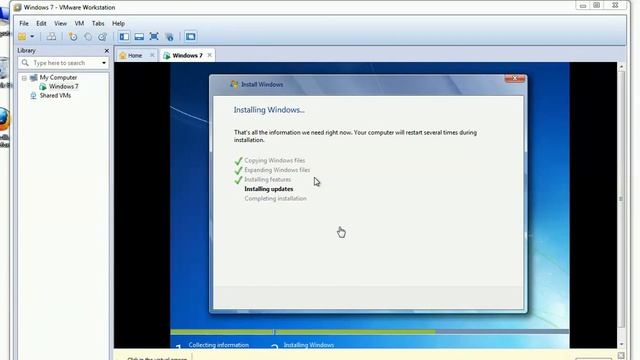Click the Firefox icon on the desktop

(4, 119)
